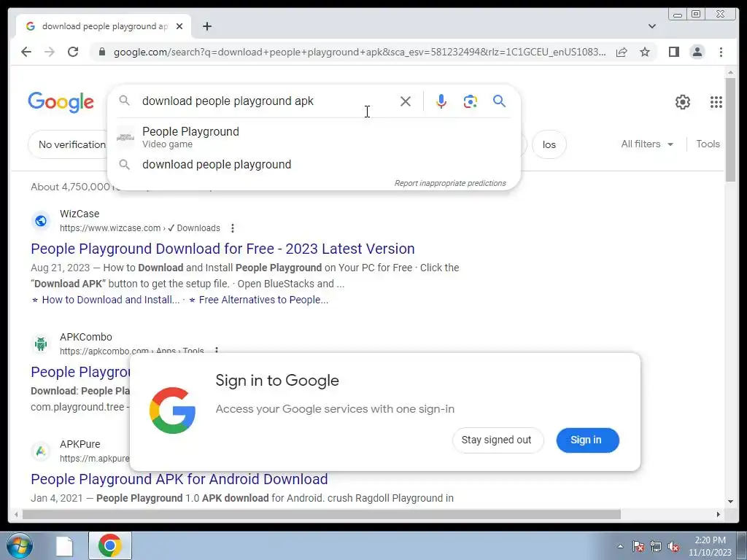Reload the page

[73, 52]
